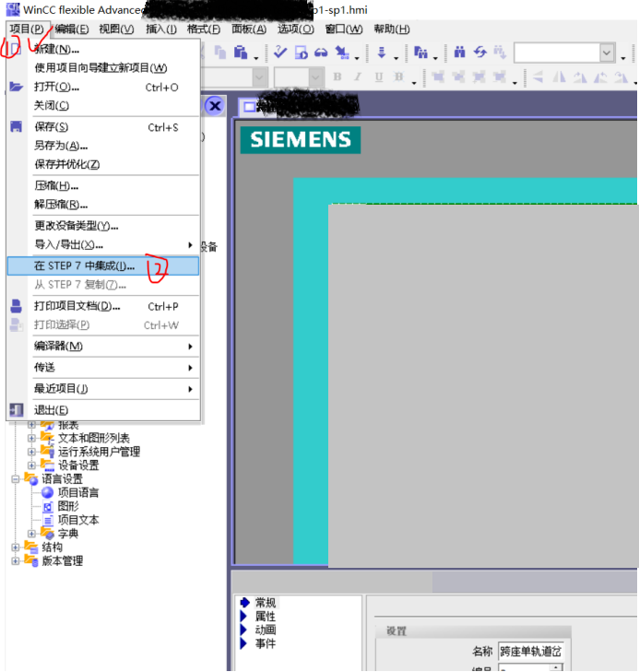This screenshot has width=639, height=672.
Task: Select 动画 in properties list
Action: click(x=266, y=630)
